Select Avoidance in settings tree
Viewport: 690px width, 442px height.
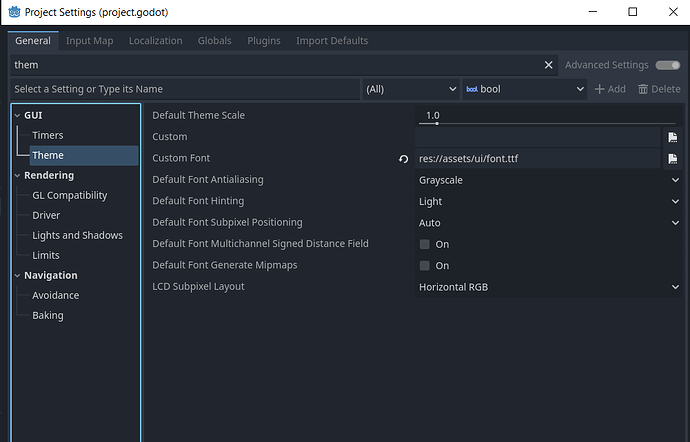pos(55,295)
